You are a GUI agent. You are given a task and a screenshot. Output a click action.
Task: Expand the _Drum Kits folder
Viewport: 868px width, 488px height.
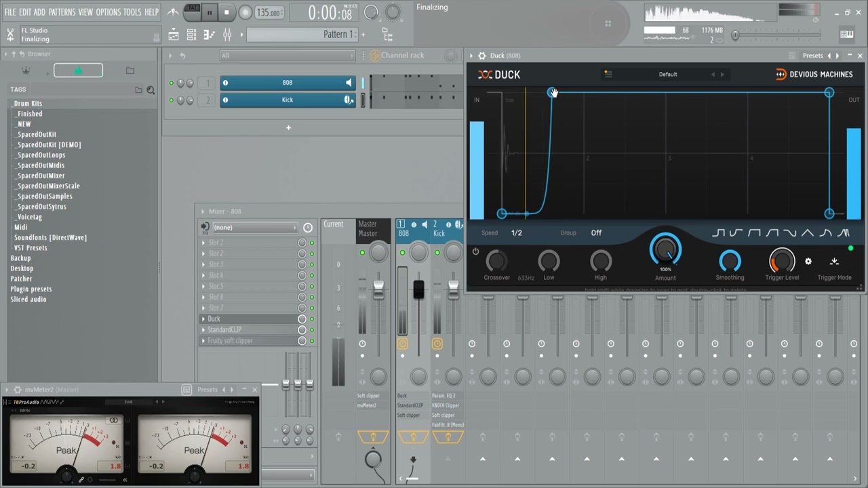coord(27,104)
